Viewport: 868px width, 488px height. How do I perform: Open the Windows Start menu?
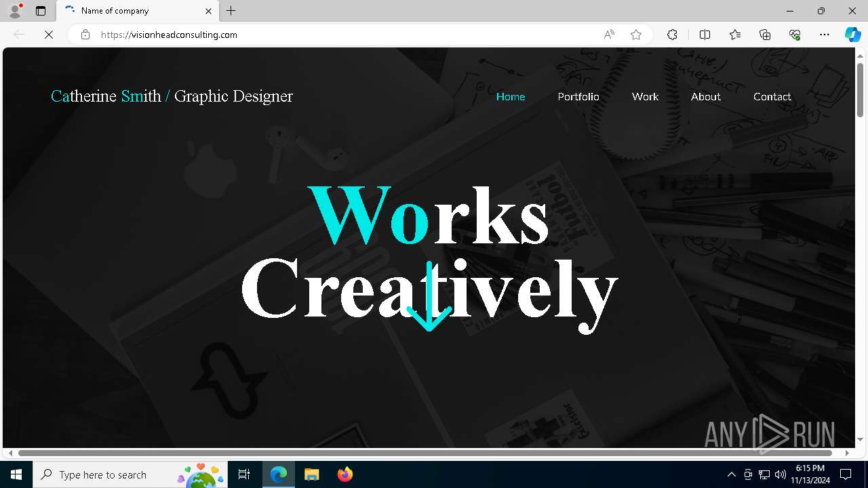16,474
